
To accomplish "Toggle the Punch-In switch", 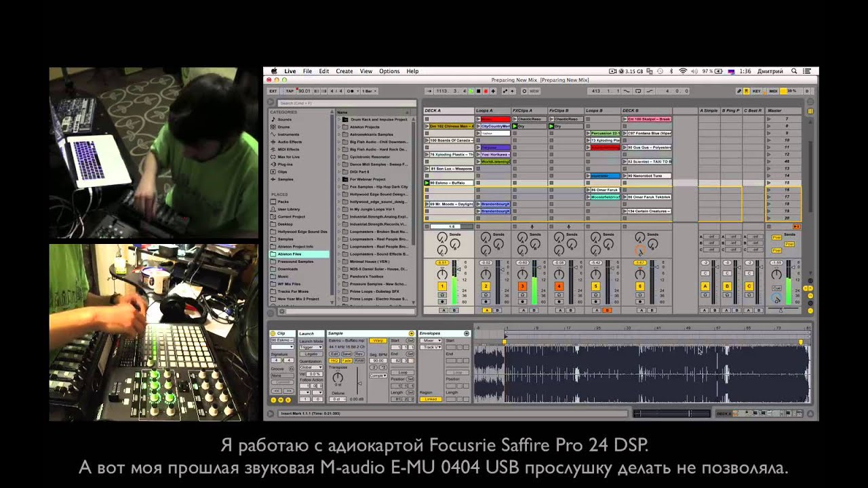I will click(x=626, y=90).
